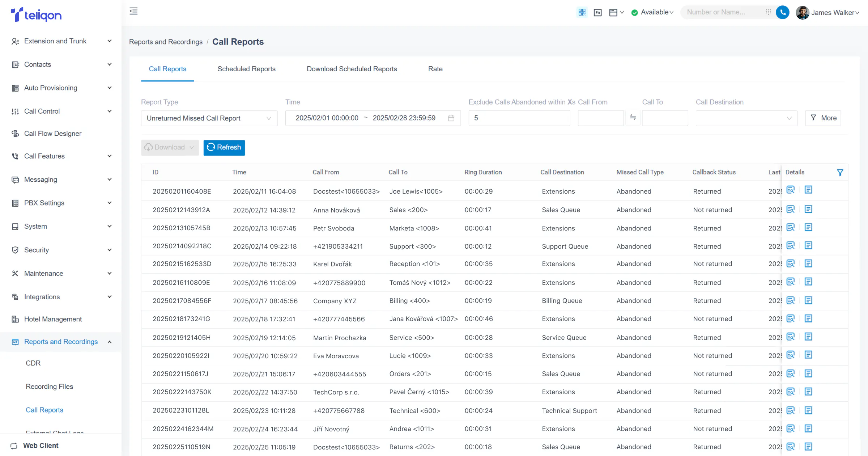Screen dimensions: 868x456
Task: Click the Refresh button
Action: 224,148
